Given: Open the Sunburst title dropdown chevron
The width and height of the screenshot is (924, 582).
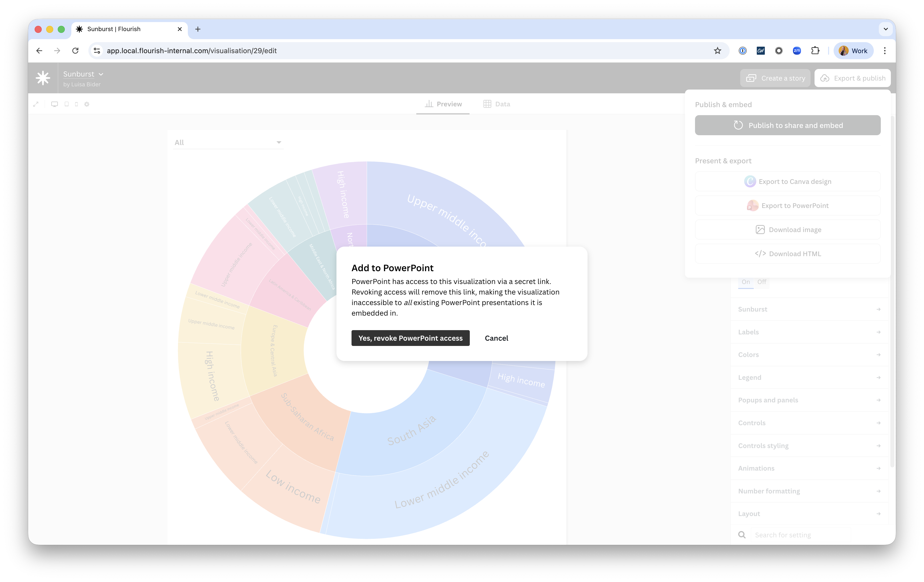Looking at the screenshot, I should click(101, 74).
